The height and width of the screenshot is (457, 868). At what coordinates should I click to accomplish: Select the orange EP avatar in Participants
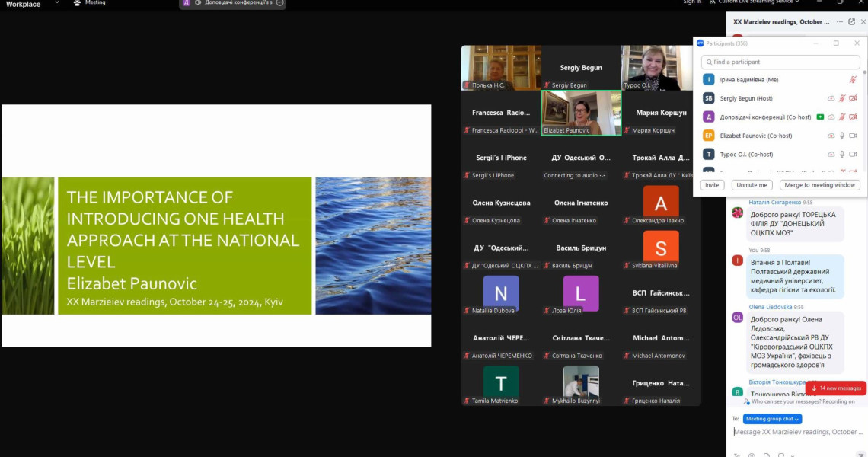click(x=709, y=136)
